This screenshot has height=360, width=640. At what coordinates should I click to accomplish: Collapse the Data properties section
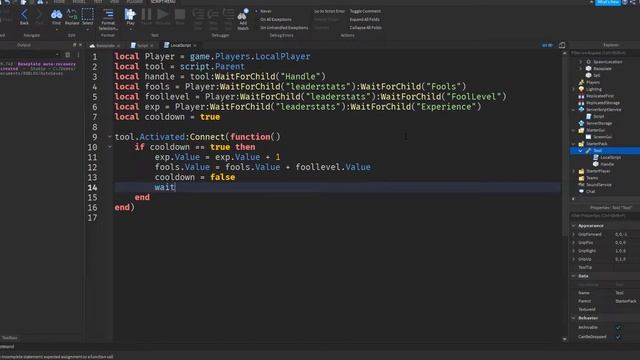(x=574, y=276)
